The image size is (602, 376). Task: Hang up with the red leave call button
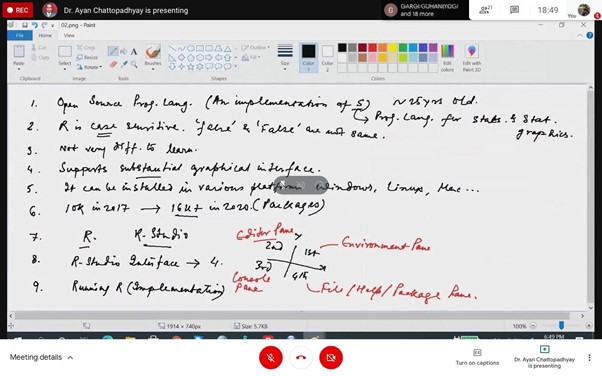[x=301, y=358]
